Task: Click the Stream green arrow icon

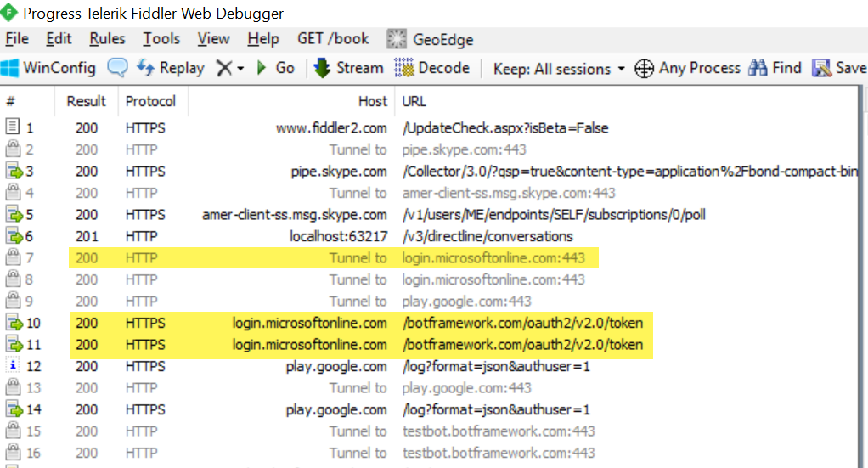Action: (x=322, y=68)
